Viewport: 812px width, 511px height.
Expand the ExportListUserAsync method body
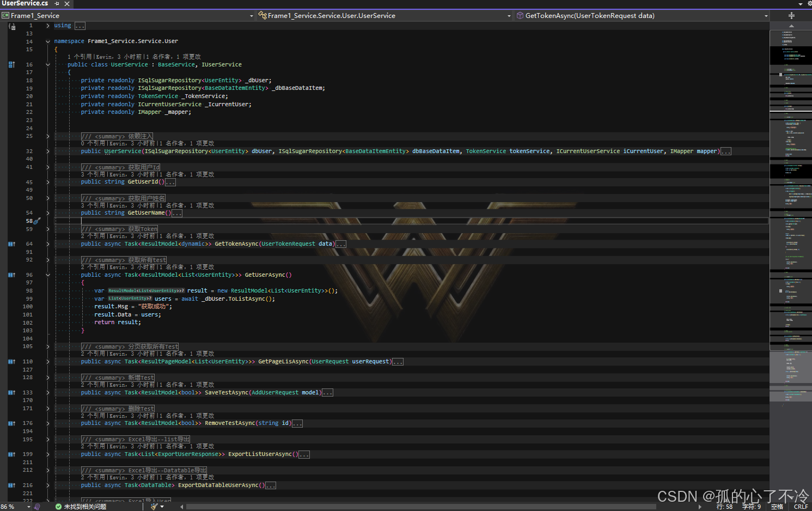pos(48,454)
